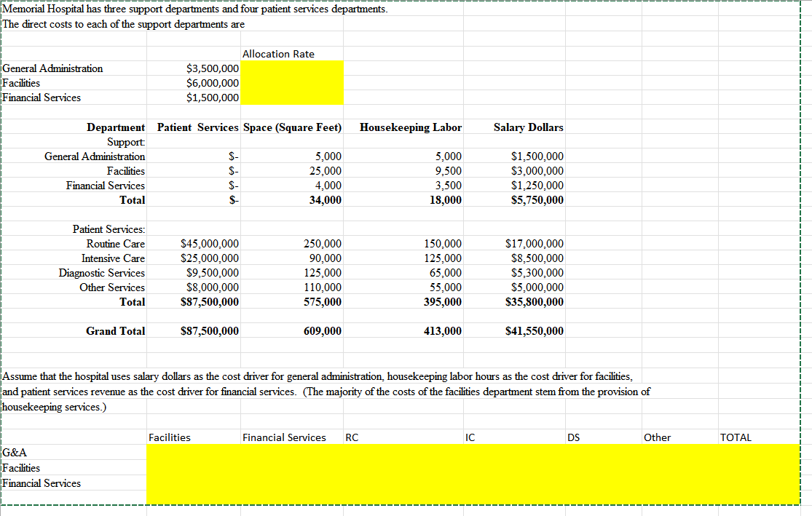812x516 pixels.
Task: Click the Financial Services $1,500,000 cost cell
Action: click(194, 98)
